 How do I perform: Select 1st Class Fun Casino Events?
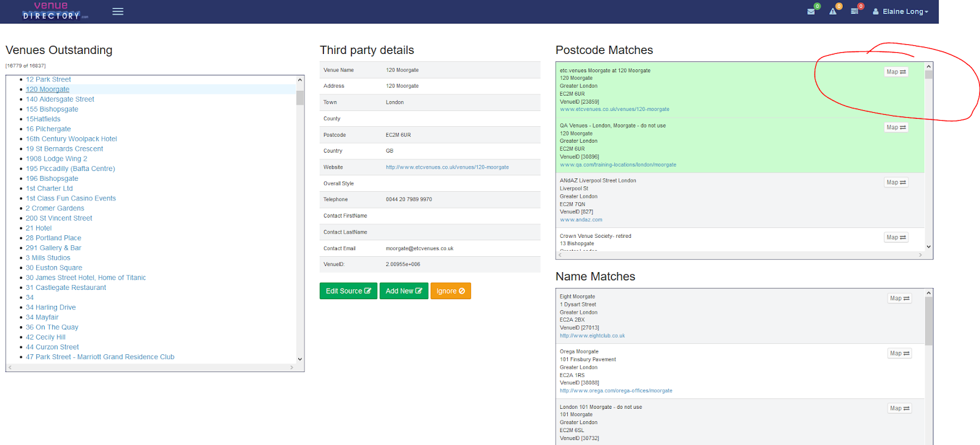[x=71, y=199]
